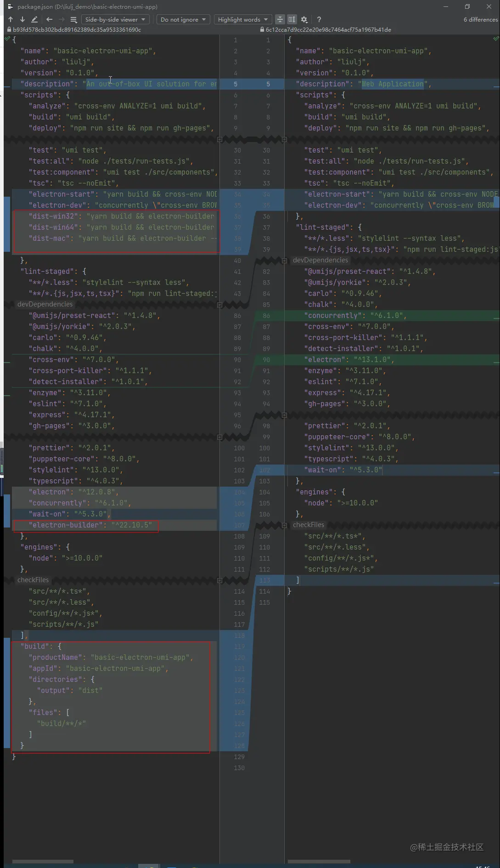Screen dimensions: 500x868
Task: Click the left pane inspection checkmark
Action: [x=7, y=39]
